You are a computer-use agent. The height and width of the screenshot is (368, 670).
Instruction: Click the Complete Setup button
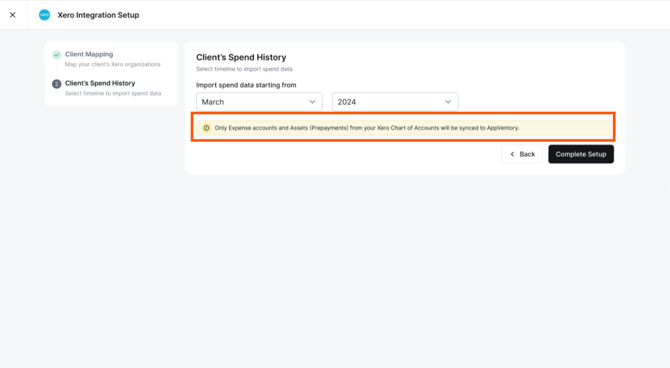click(x=581, y=154)
